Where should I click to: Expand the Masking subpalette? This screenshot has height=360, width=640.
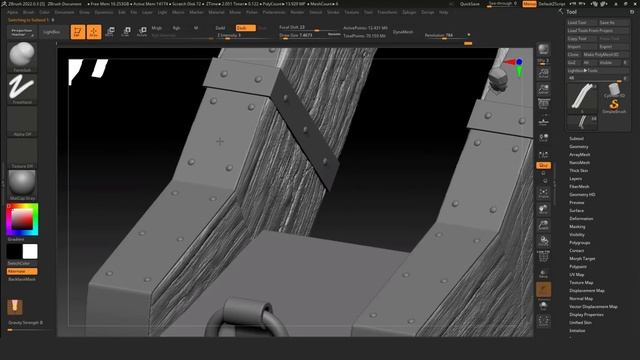[x=577, y=227]
